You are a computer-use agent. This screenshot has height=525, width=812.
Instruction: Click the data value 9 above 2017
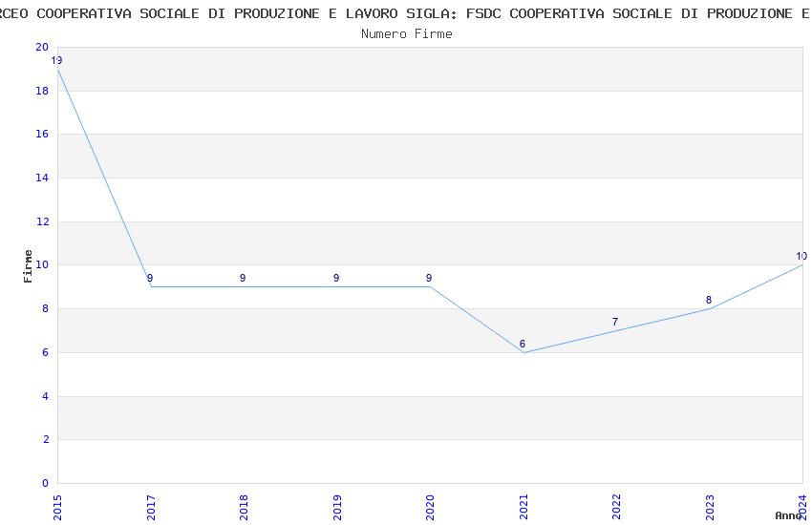coord(150,279)
